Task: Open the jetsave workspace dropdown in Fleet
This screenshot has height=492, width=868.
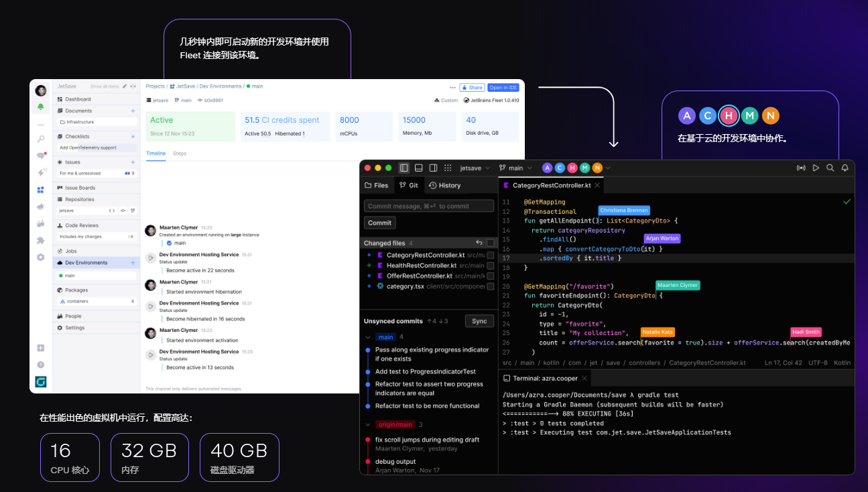Action: coord(475,168)
